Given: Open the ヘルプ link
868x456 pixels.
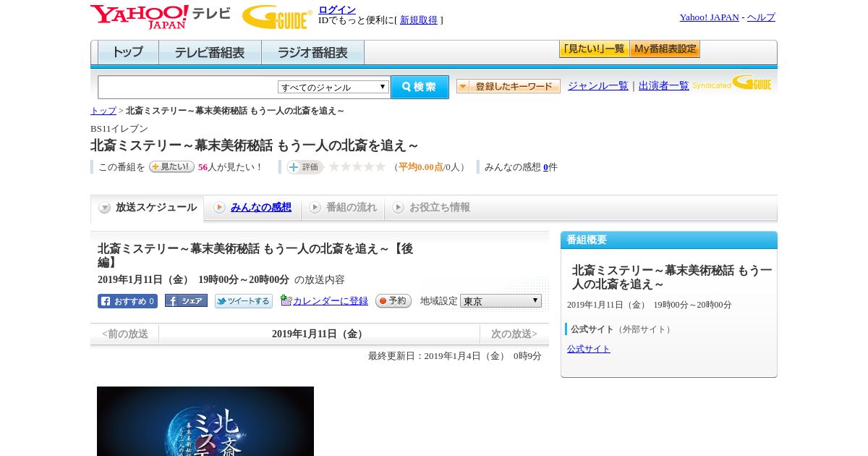Looking at the screenshot, I should point(761,17).
